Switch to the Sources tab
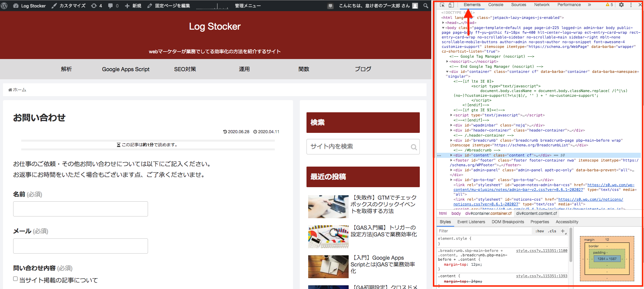This screenshot has height=289, width=644. 519,5
